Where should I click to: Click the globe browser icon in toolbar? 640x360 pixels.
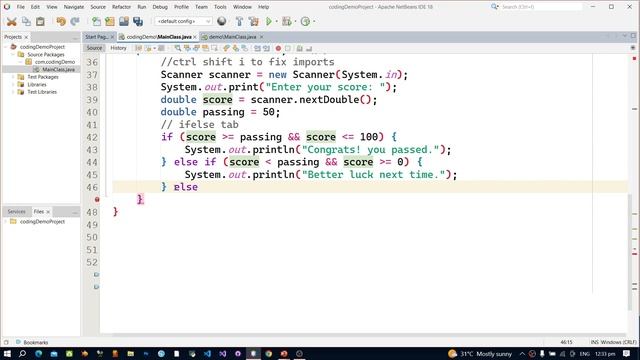(x=222, y=21)
